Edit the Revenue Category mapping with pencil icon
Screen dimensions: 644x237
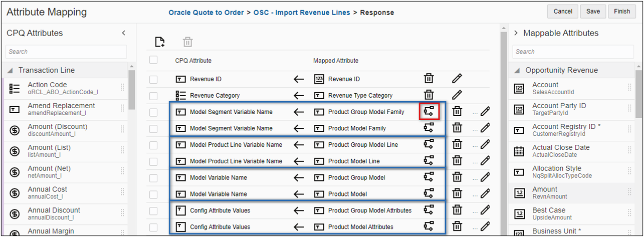click(457, 95)
